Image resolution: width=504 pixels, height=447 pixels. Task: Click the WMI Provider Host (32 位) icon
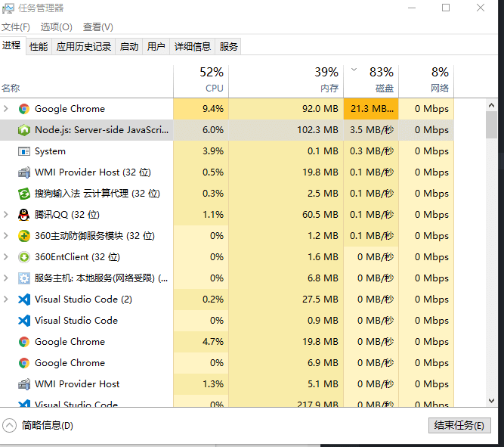pos(24,172)
